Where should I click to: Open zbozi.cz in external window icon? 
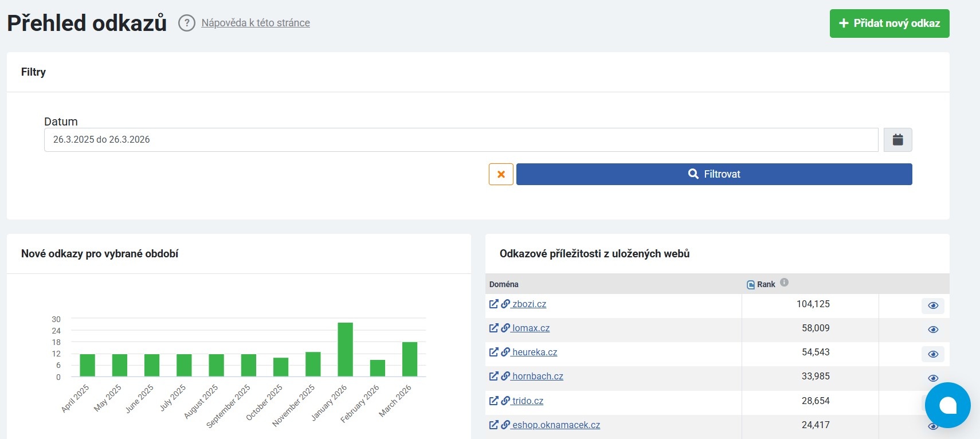[493, 304]
